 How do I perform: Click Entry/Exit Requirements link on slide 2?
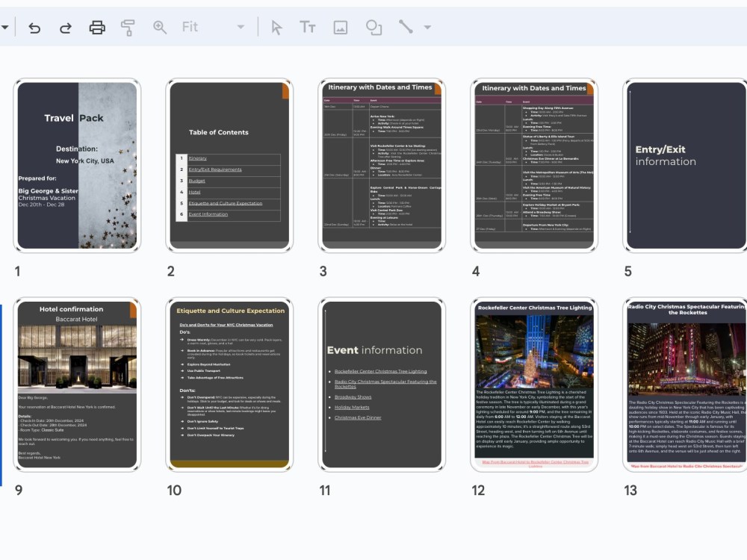click(215, 169)
